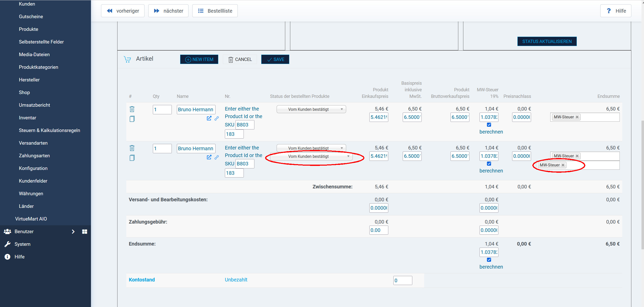Click STATUS AKTUALISIEREN button
The height and width of the screenshot is (307, 644).
(x=547, y=41)
